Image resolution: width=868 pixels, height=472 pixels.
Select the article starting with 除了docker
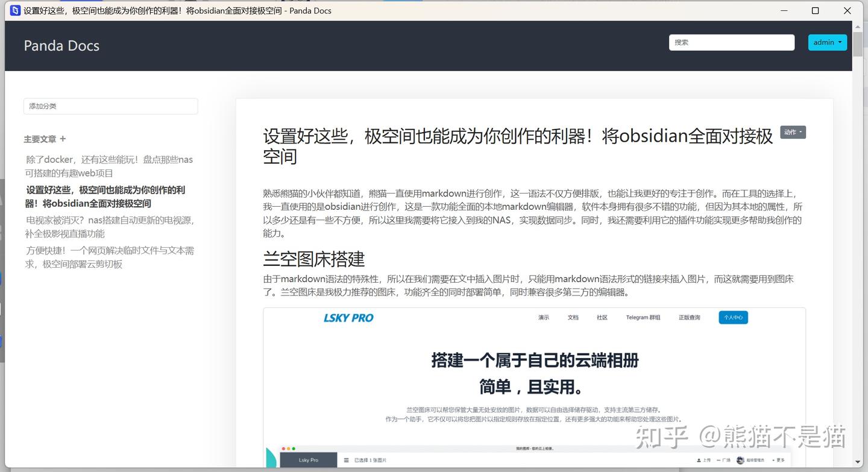(x=108, y=166)
